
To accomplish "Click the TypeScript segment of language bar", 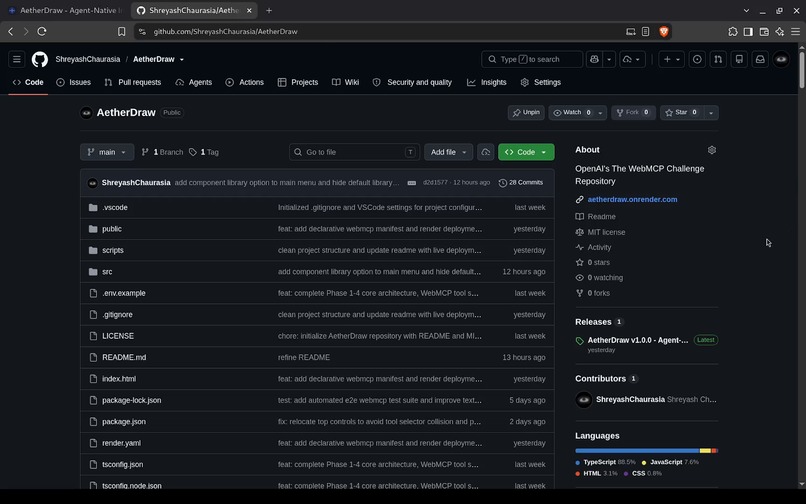I will click(x=637, y=451).
